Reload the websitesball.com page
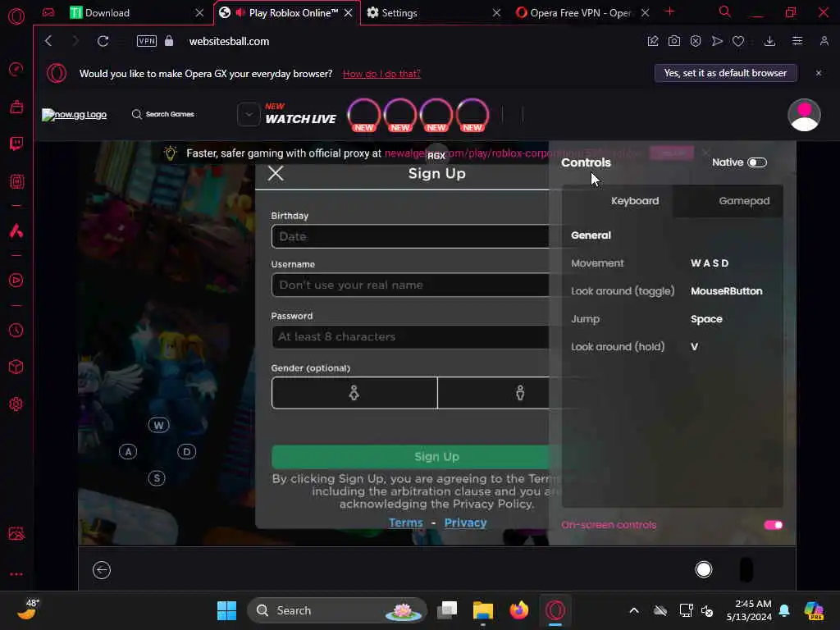The height and width of the screenshot is (630, 840). (103, 41)
